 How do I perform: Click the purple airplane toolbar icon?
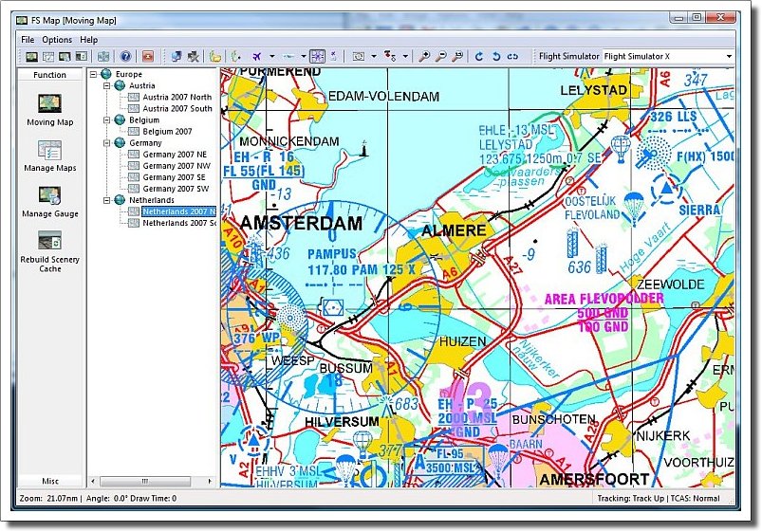pos(257,57)
